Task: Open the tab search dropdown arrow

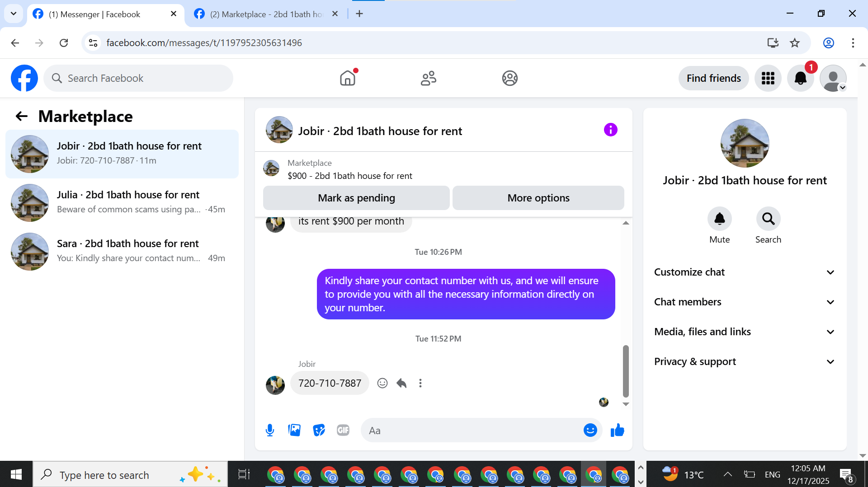Action: tap(14, 14)
